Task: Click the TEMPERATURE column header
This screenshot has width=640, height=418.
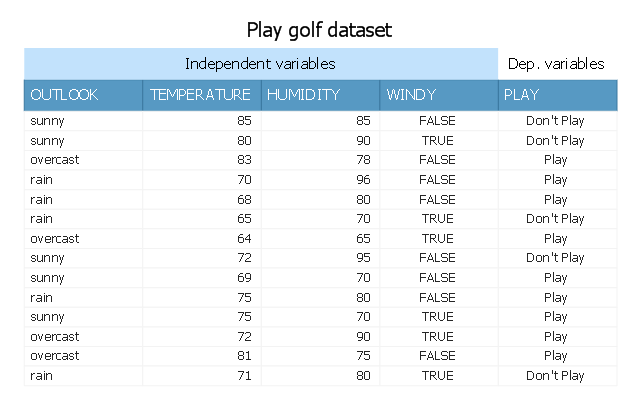Action: [200, 95]
